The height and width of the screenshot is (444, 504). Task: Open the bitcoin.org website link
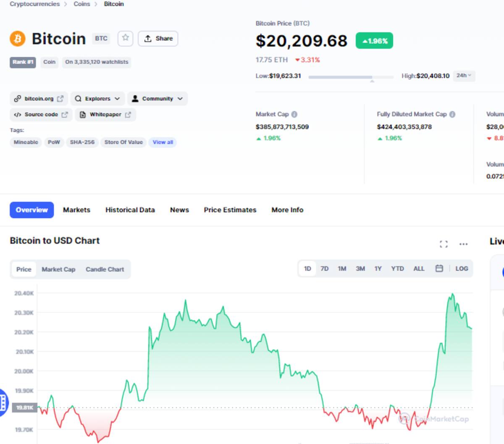(39, 99)
